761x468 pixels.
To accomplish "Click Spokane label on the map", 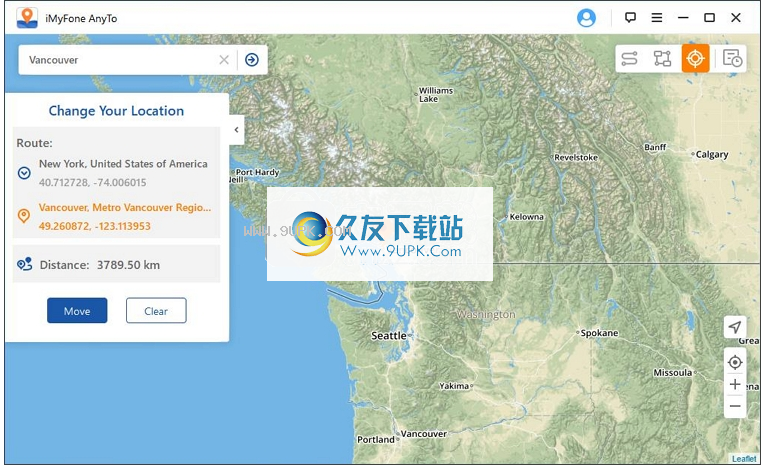I will coord(599,333).
